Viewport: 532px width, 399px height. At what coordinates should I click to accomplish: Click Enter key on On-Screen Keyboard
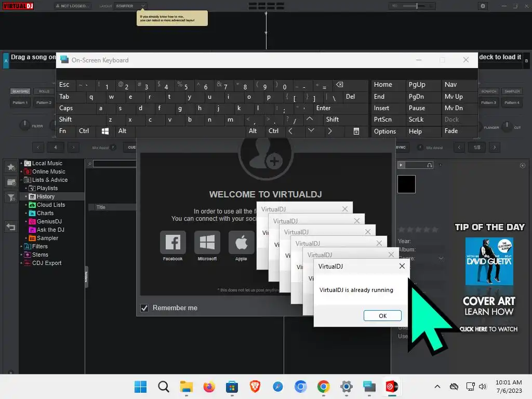pyautogui.click(x=340, y=108)
